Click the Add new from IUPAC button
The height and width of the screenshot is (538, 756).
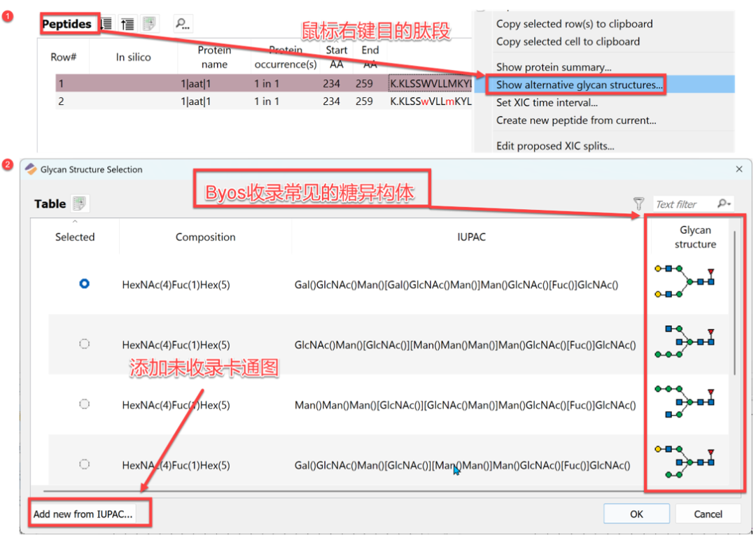[x=83, y=514]
